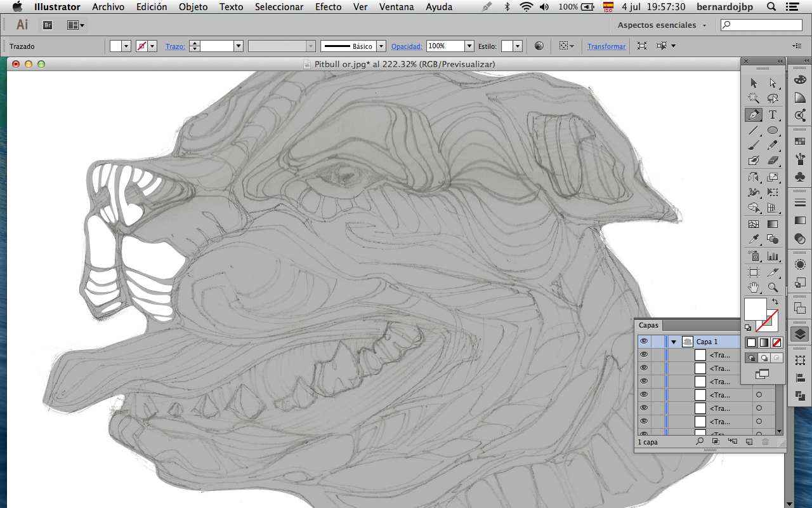This screenshot has width=812, height=508.
Task: Select the Pen tool in tools panel
Action: coord(754,116)
